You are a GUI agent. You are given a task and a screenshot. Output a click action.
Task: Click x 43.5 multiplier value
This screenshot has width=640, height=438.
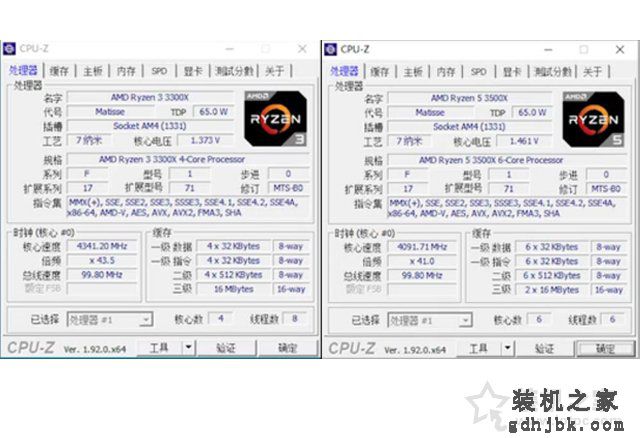coord(102,260)
